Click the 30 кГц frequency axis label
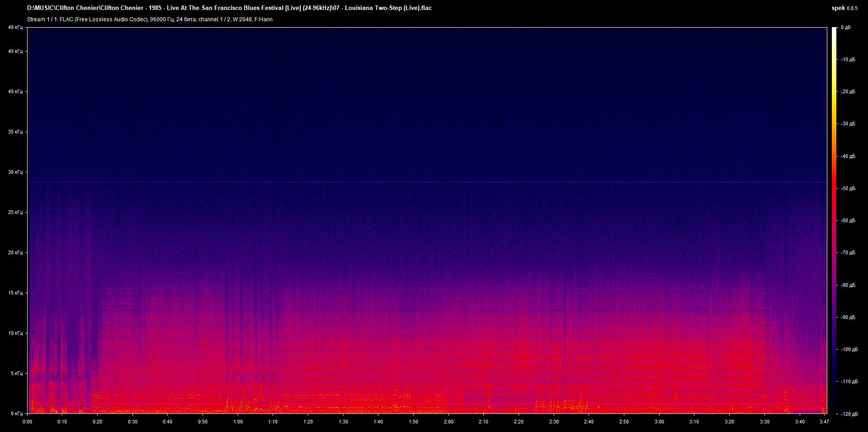 [14, 172]
